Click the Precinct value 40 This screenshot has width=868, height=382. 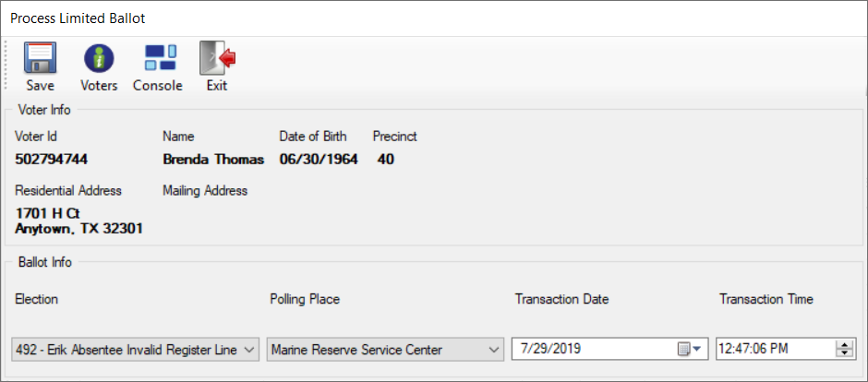pos(386,160)
